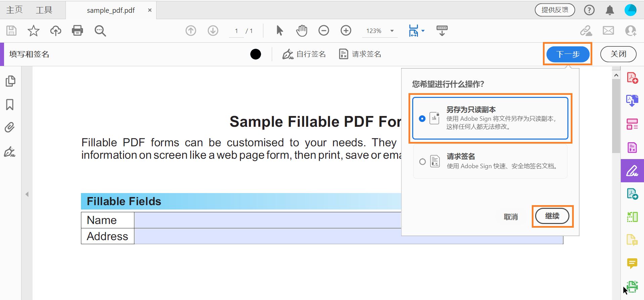Go to previous page with the up arrow
Viewport: 644px width, 300px height.
(191, 31)
